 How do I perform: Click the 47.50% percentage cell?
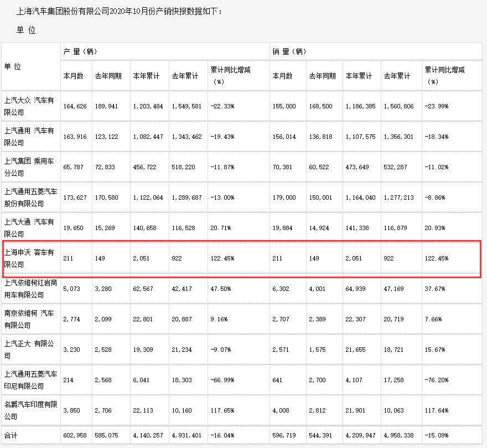coord(221,289)
